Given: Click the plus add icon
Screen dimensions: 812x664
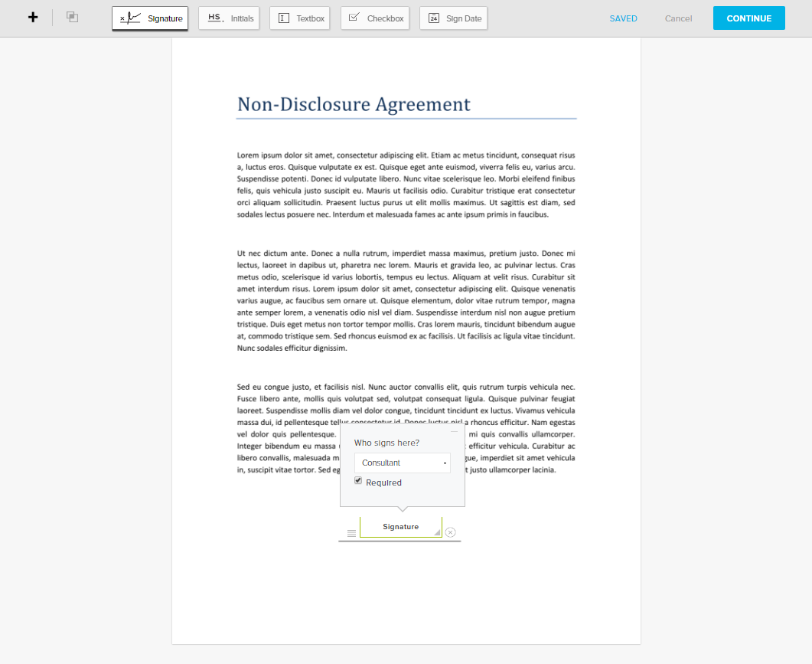Looking at the screenshot, I should (33, 18).
